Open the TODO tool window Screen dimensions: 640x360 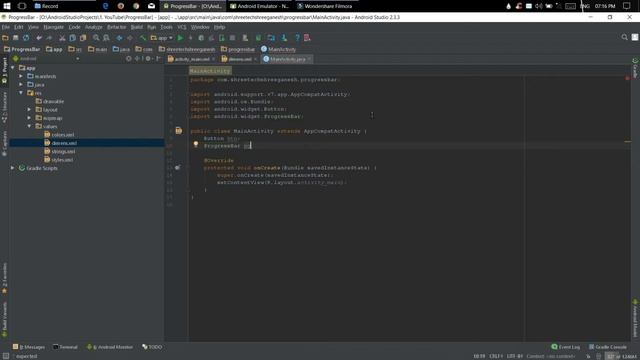tap(152, 347)
